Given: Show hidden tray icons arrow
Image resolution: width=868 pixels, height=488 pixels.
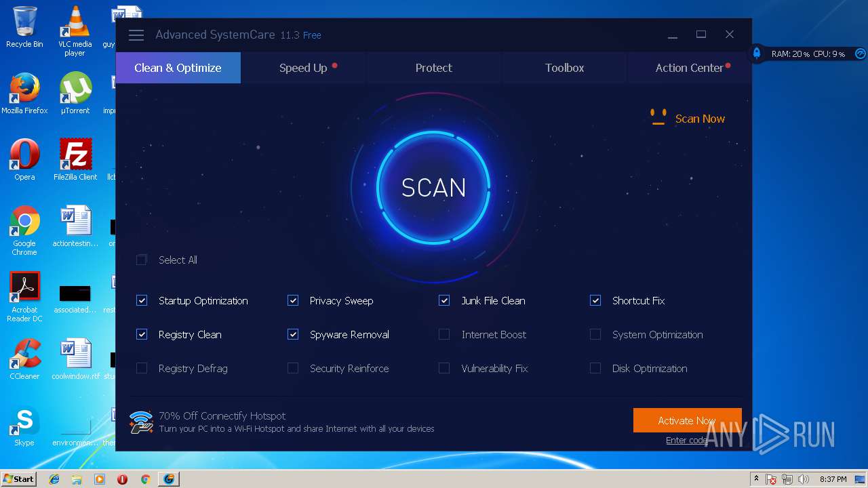Looking at the screenshot, I should tap(756, 479).
